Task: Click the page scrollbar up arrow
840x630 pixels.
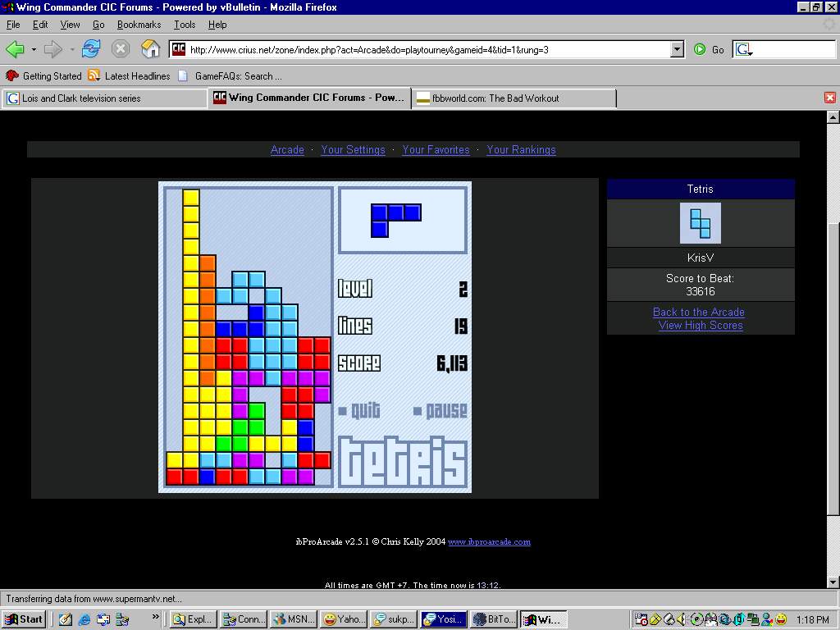Action: [x=833, y=117]
